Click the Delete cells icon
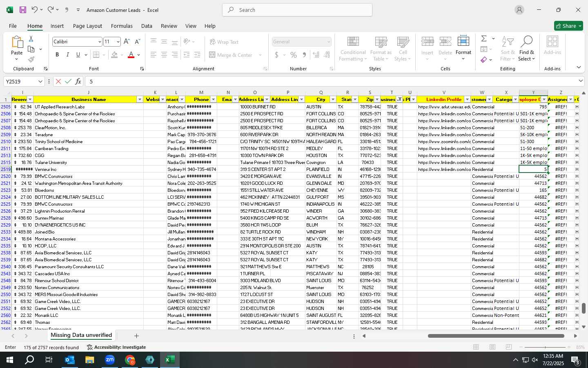Viewport: 588px width, 368px height. pos(445,42)
